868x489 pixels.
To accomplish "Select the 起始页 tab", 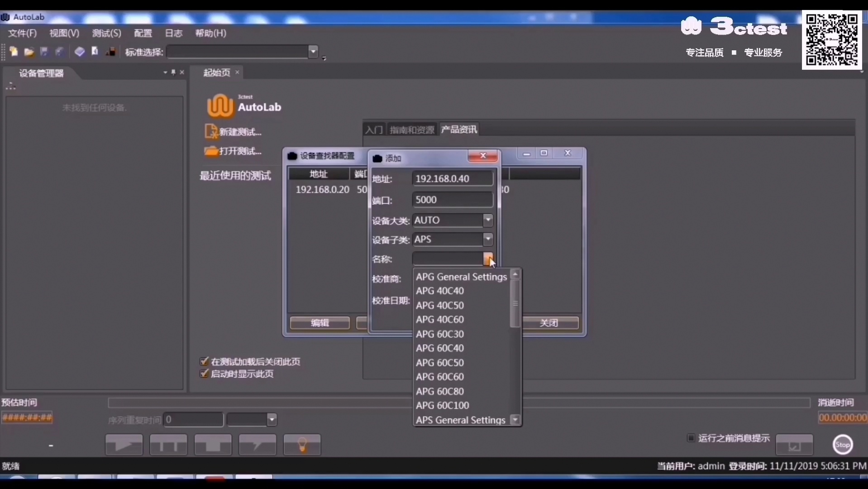I will coord(217,72).
